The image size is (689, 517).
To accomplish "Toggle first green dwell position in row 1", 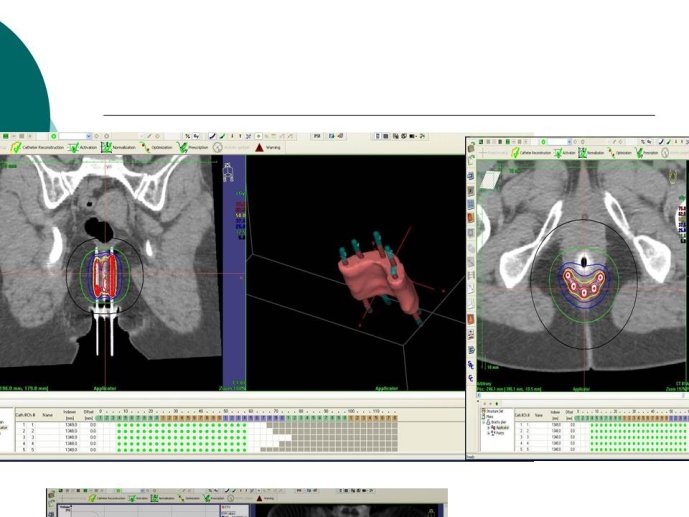I will pyautogui.click(x=119, y=425).
